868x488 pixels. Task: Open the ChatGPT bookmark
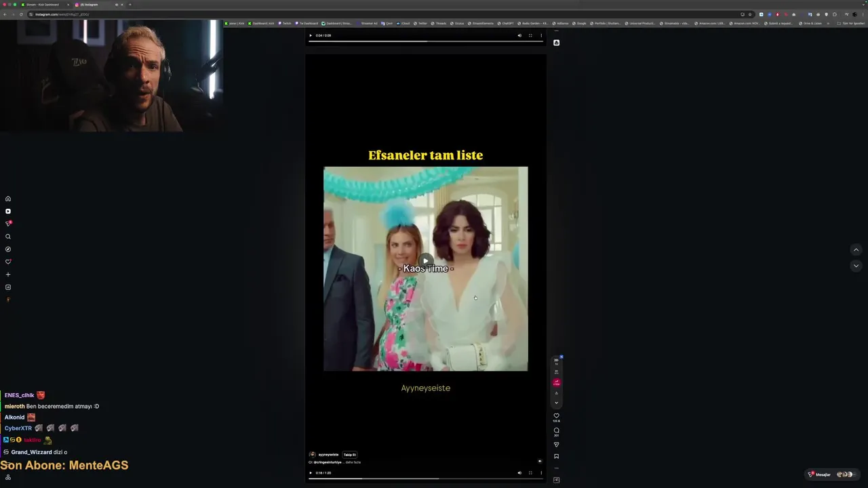coord(505,23)
